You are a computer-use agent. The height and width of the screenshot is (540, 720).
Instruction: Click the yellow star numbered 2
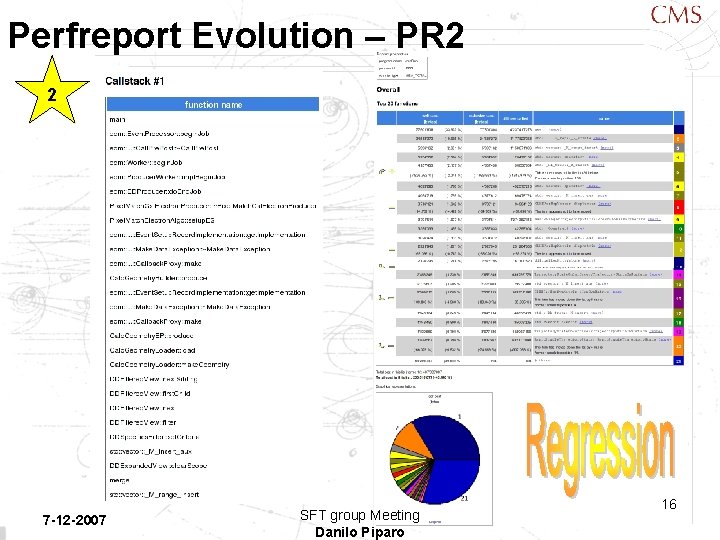52,92
